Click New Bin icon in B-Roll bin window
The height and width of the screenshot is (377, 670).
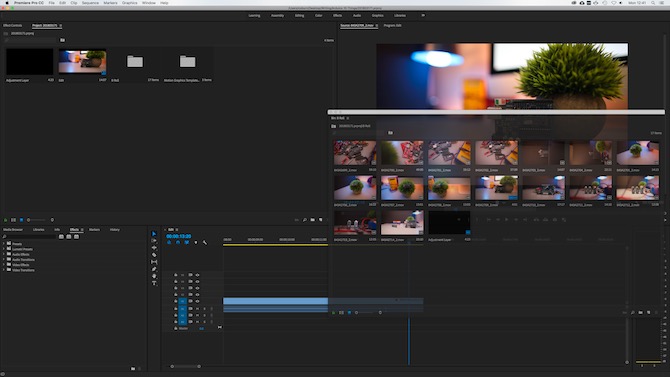pyautogui.click(x=640, y=312)
